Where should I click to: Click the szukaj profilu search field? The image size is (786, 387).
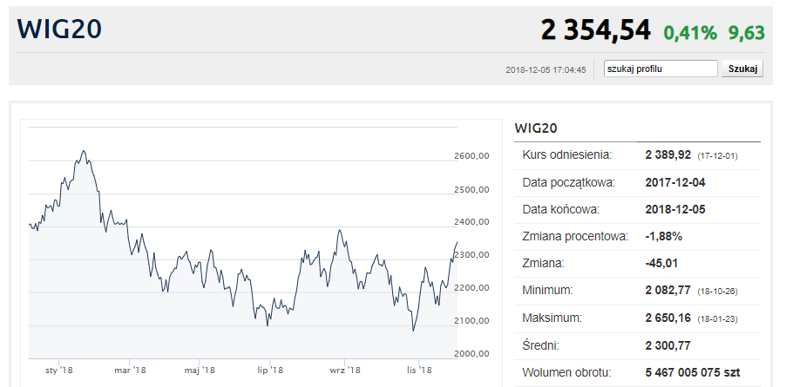(660, 69)
